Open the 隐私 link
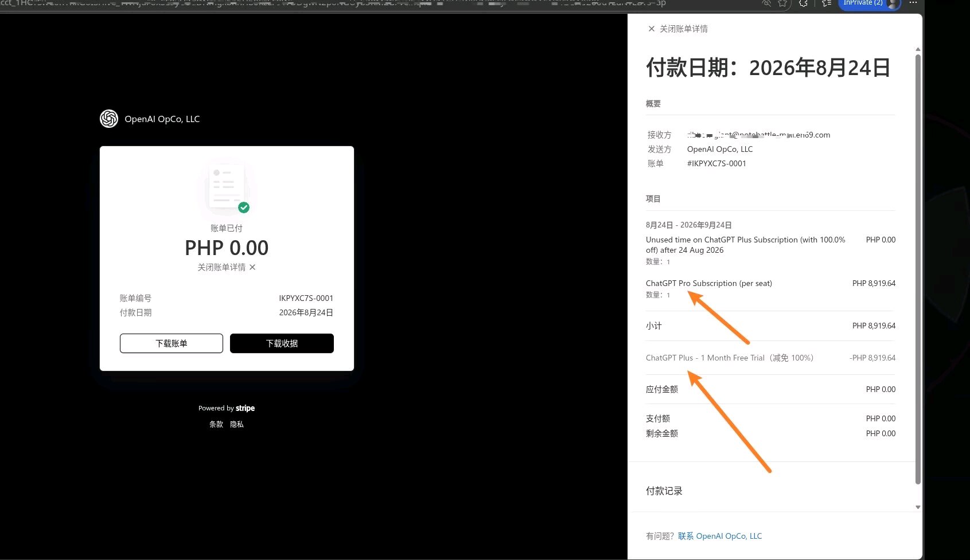 (237, 424)
